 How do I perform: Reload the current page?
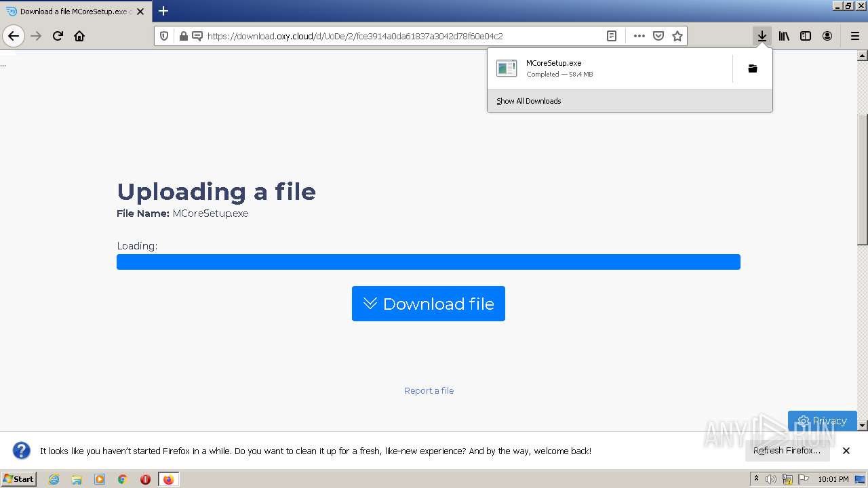point(58,36)
